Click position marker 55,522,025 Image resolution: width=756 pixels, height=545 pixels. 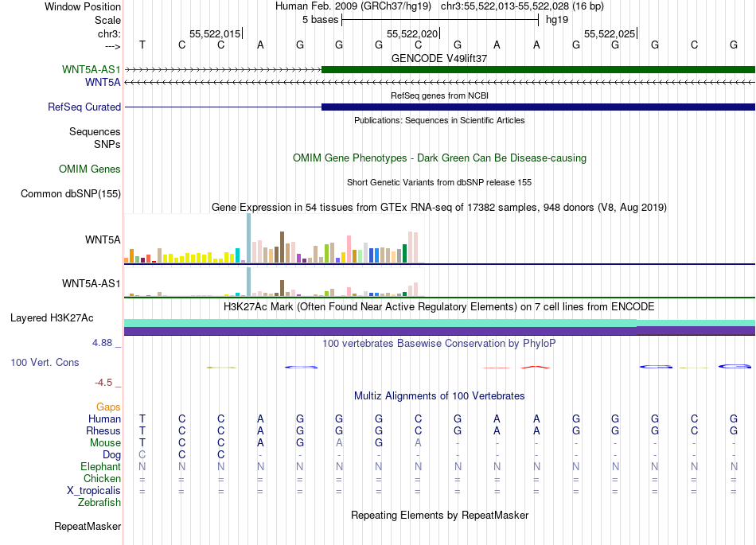(x=610, y=33)
